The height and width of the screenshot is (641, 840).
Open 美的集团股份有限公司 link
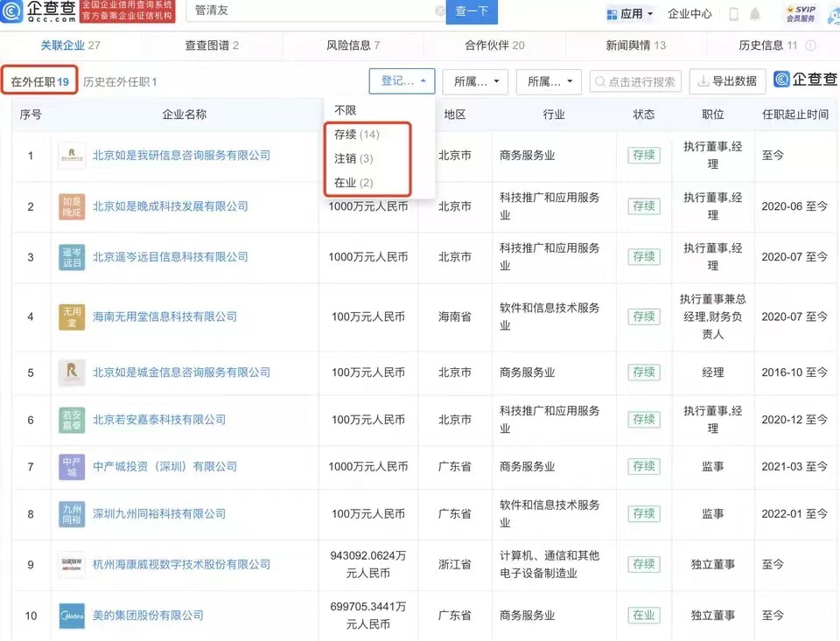pos(148,616)
